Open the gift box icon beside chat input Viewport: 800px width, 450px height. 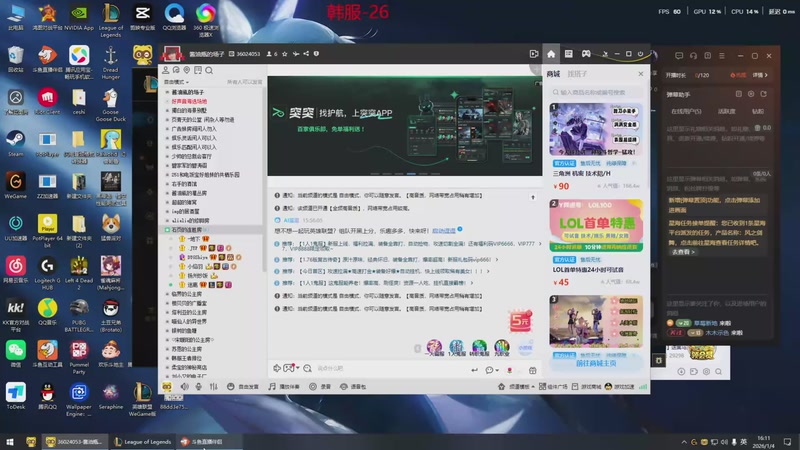pos(533,370)
